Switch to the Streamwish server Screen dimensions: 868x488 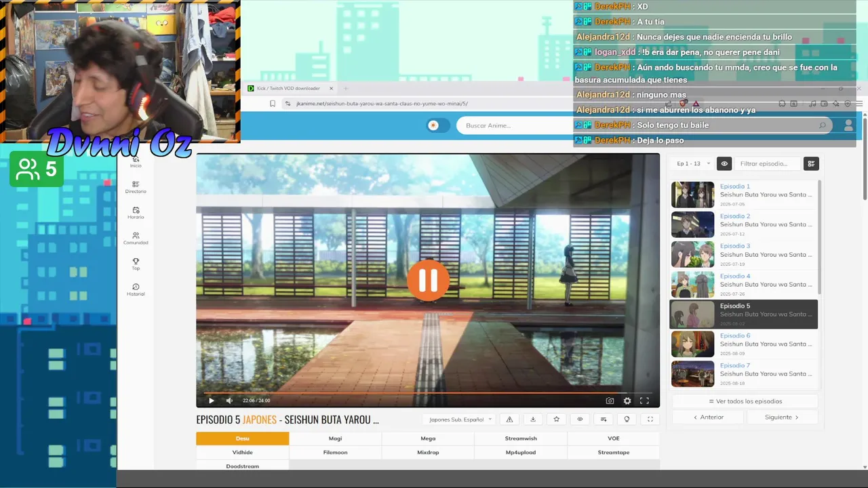click(521, 439)
